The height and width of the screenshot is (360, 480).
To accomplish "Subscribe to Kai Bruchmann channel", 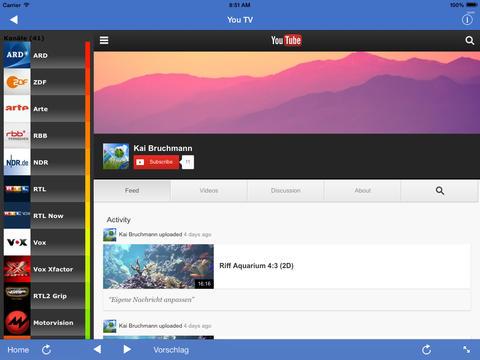I will (157, 162).
